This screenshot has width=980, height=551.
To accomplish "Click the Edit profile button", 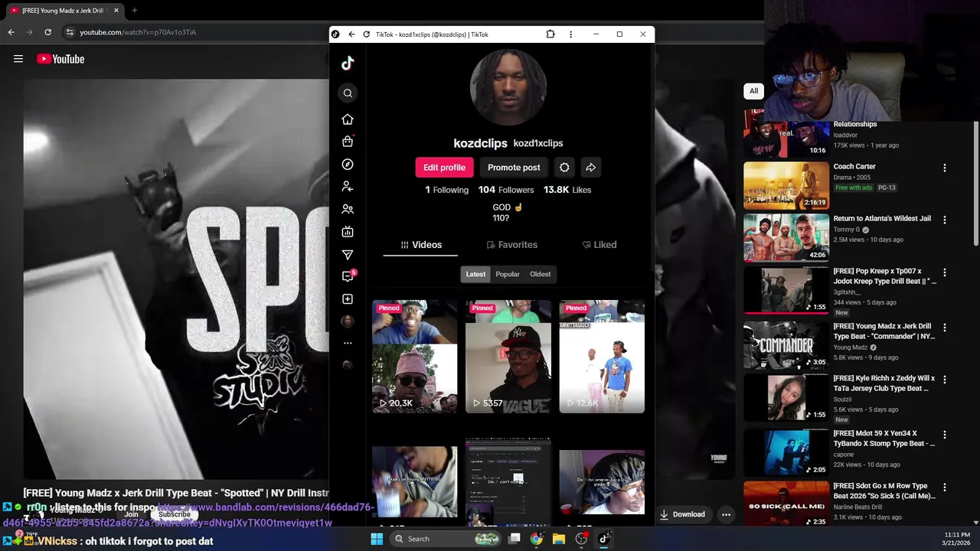I will [444, 168].
